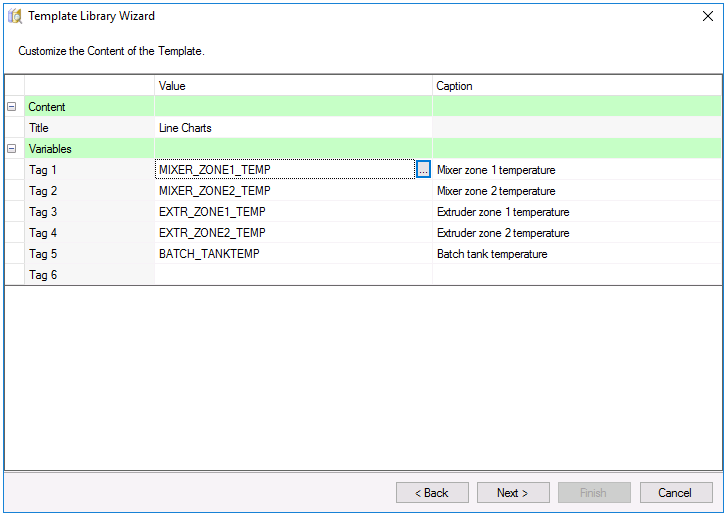
Task: Select the Tag 3 row label
Action: tap(89, 212)
